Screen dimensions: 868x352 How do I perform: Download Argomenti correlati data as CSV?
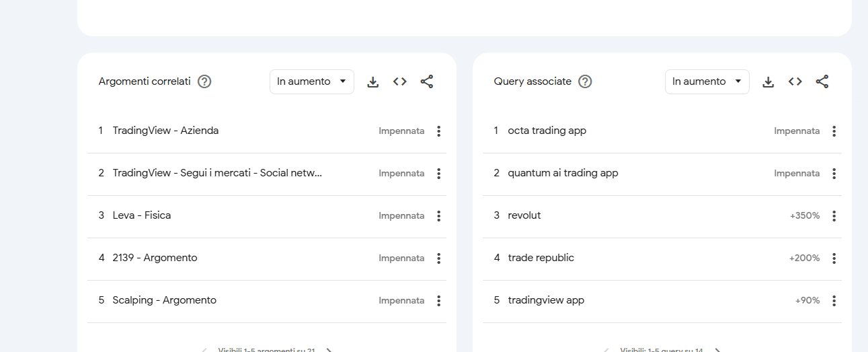pos(373,81)
